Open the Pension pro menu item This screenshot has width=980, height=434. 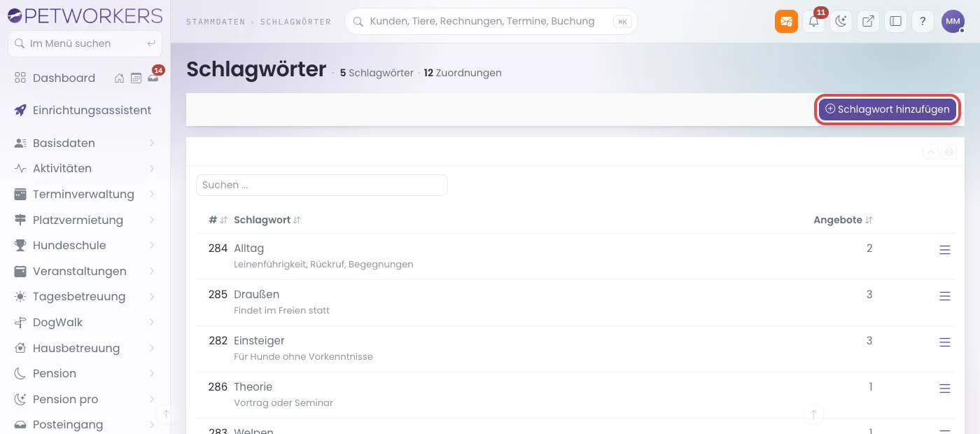[x=85, y=400]
